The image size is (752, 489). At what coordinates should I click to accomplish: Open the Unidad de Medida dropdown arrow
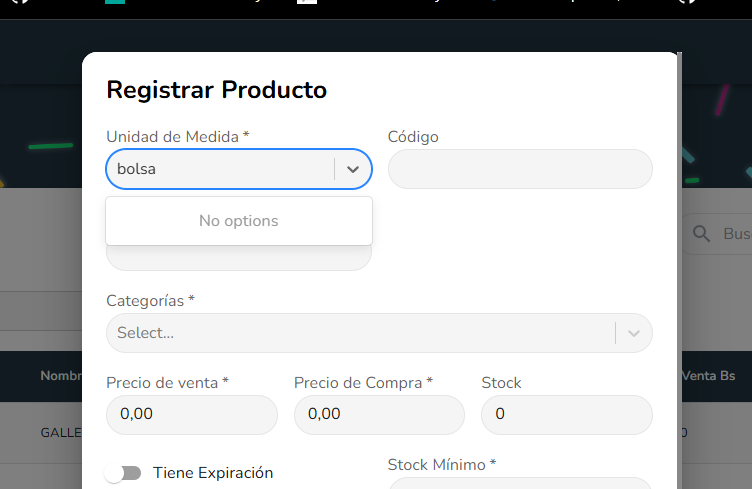[x=353, y=169]
